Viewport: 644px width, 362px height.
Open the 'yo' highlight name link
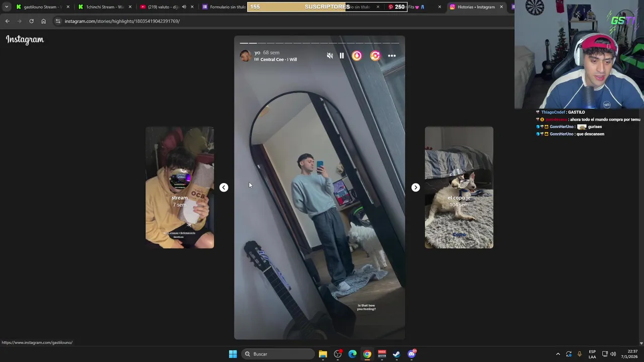point(257,52)
